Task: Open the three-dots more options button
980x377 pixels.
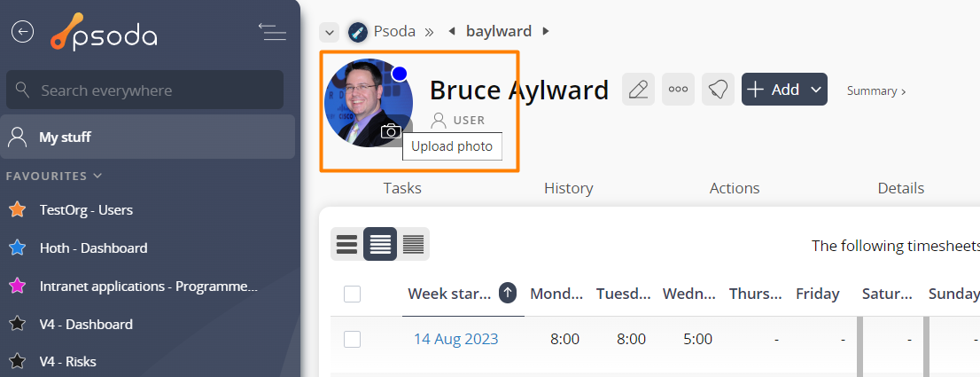Action: [x=678, y=90]
